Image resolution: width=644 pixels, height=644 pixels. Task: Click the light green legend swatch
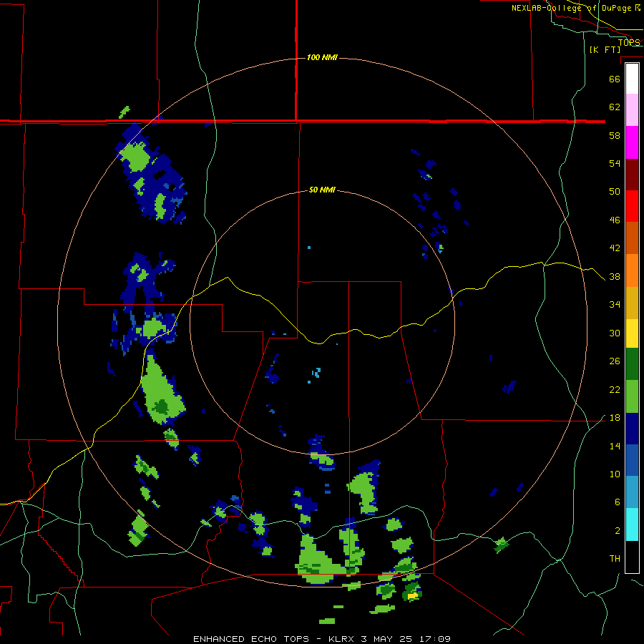(632, 396)
